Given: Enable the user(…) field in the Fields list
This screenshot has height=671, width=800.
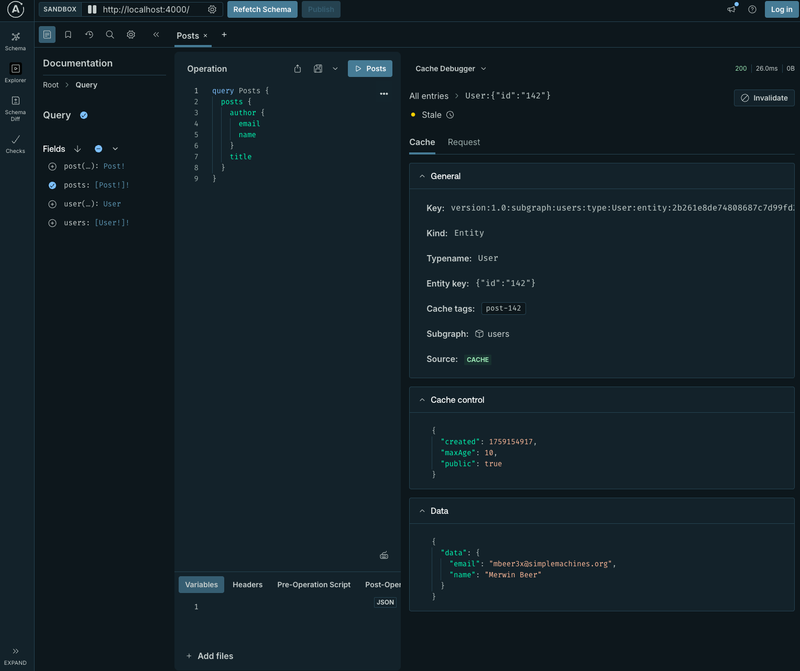Looking at the screenshot, I should [52, 204].
